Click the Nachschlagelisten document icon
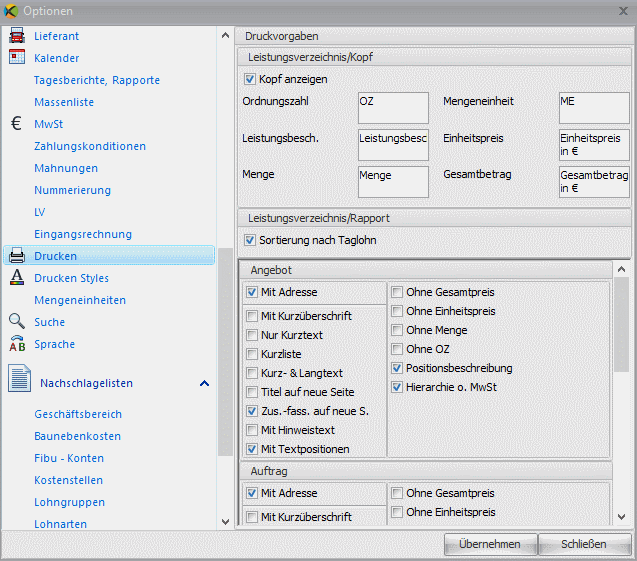The width and height of the screenshot is (637, 561). coord(19,381)
